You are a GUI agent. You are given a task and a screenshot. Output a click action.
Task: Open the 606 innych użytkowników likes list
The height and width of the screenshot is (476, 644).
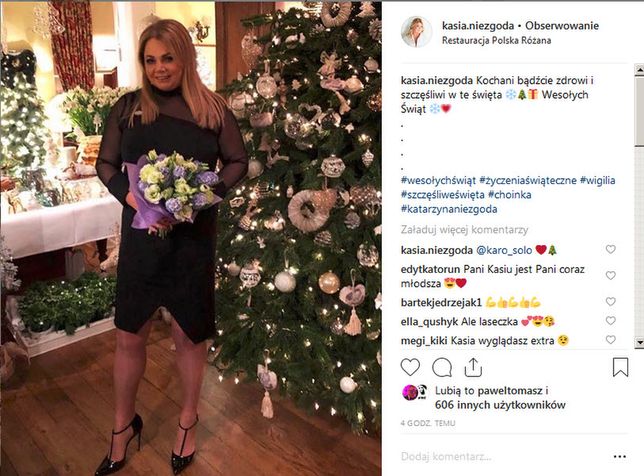tap(500, 405)
